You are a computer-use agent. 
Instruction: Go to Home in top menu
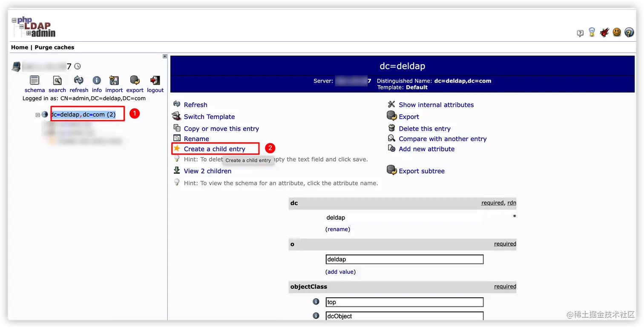point(20,47)
